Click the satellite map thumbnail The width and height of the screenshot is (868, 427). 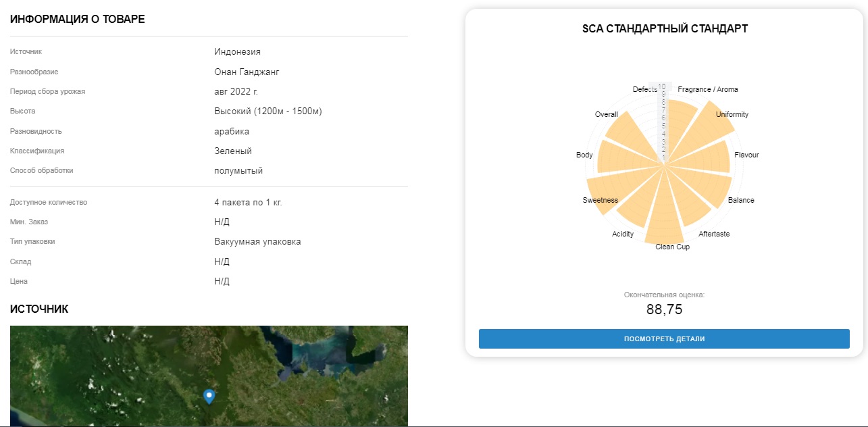point(209,376)
